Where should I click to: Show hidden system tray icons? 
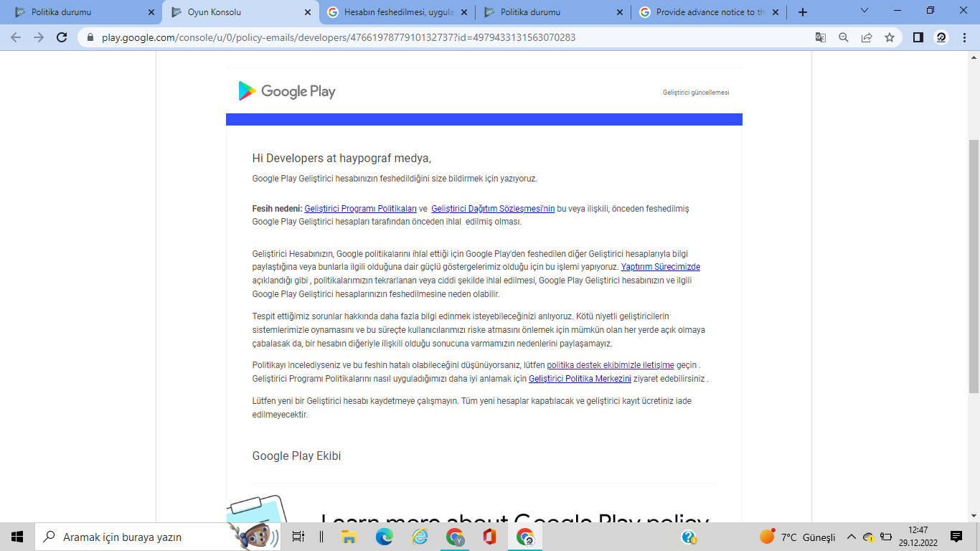pos(852,537)
